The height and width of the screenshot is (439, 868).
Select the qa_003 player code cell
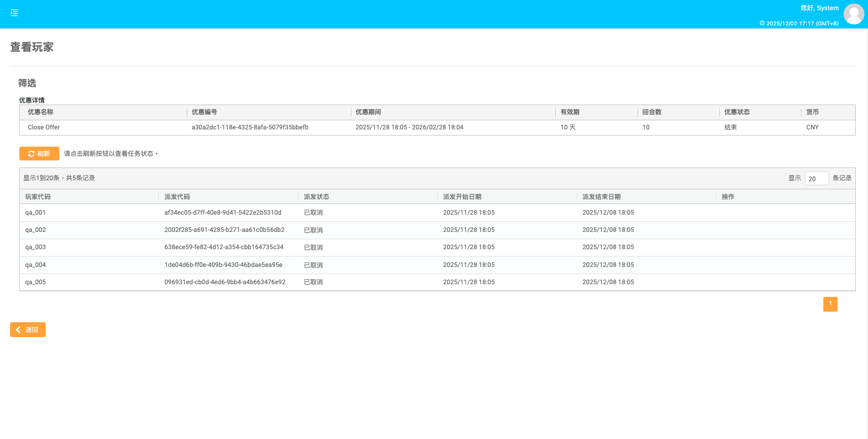tap(36, 247)
